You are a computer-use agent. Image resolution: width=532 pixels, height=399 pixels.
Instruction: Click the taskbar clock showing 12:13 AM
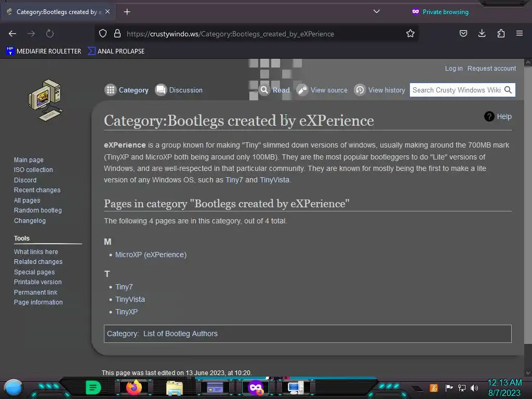coord(504,383)
